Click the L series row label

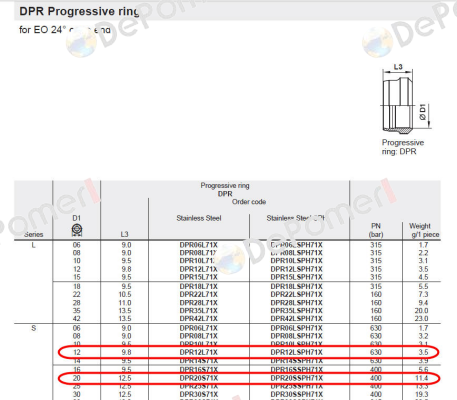pos(34,245)
